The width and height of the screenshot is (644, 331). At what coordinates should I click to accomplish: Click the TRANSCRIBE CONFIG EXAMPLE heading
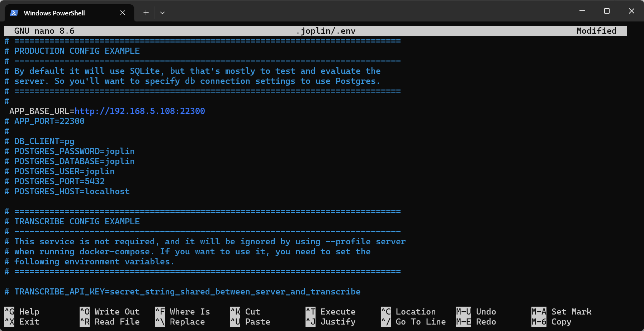point(77,221)
